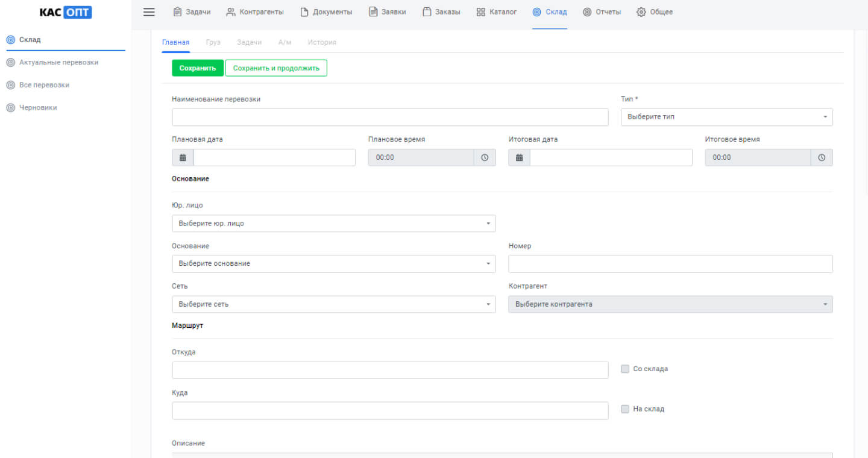Click the clock icon for Плановое время
This screenshot has width=868, height=458.
[485, 157]
